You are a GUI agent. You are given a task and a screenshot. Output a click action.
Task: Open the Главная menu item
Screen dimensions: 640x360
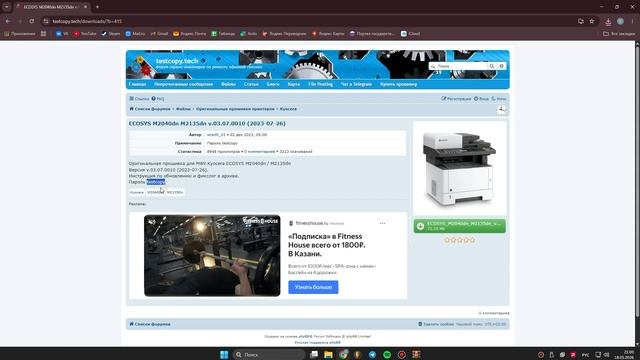137,84
